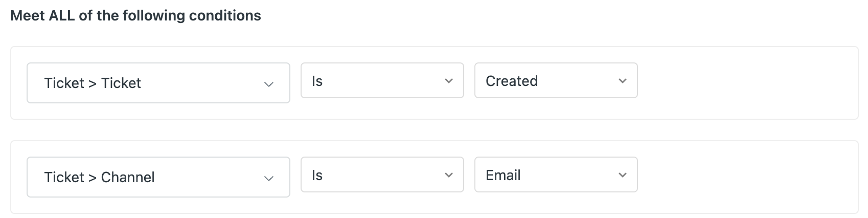Click the "Ticket > Ticket" text label
The height and width of the screenshot is (218, 868).
[93, 83]
